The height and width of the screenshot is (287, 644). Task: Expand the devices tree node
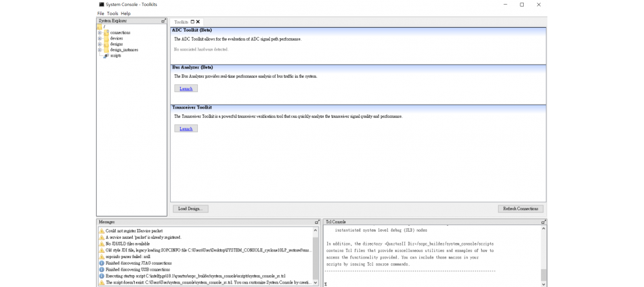[100, 38]
